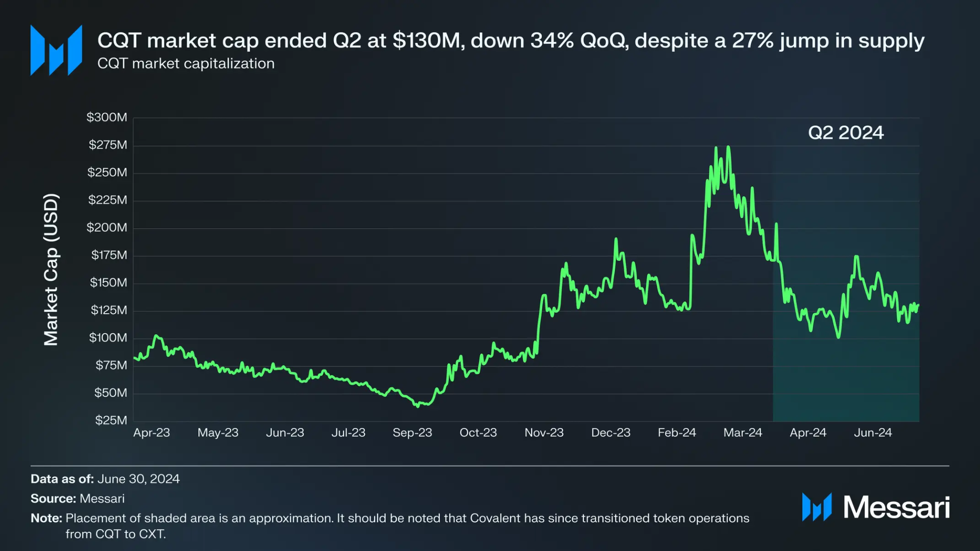The width and height of the screenshot is (980, 551).
Task: Click the Mar-24 x-axis tick label
Action: click(743, 432)
